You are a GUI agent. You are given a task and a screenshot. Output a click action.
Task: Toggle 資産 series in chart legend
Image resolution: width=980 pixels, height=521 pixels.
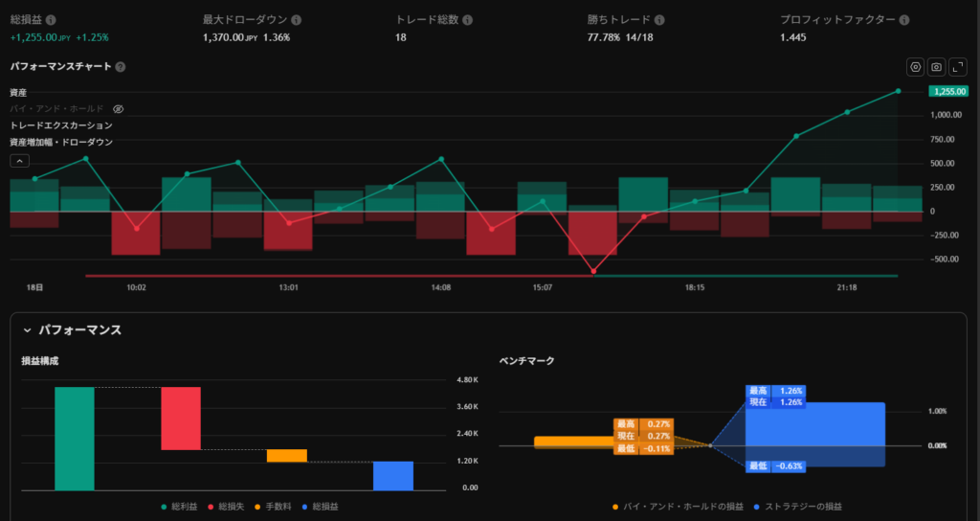18,93
